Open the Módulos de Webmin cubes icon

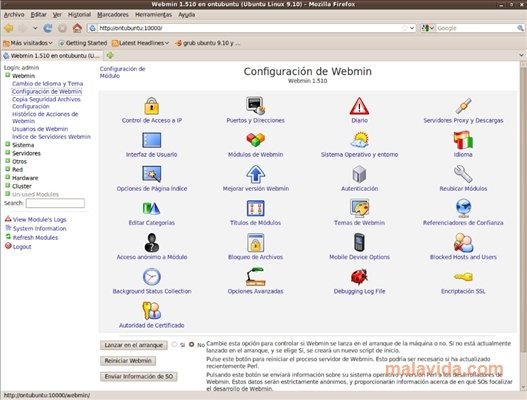pyautogui.click(x=255, y=139)
